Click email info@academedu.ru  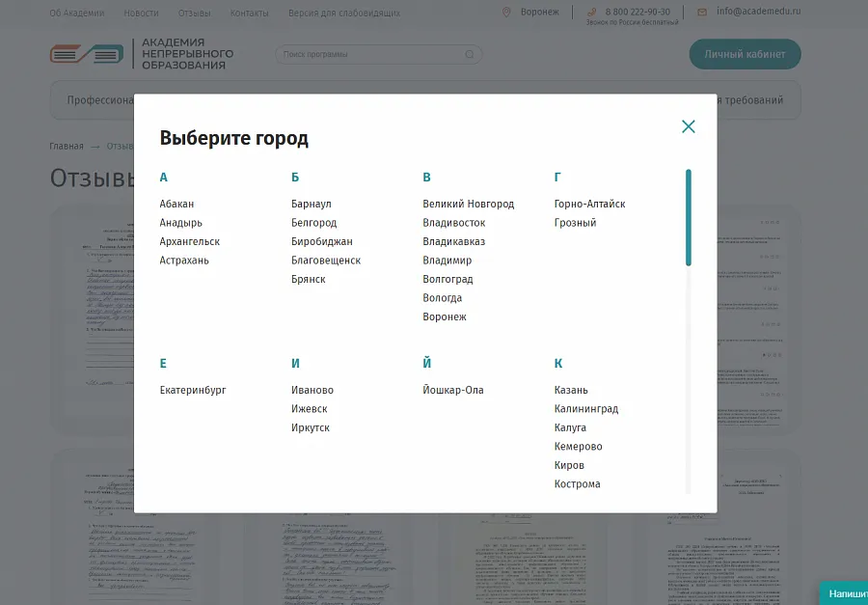(758, 11)
